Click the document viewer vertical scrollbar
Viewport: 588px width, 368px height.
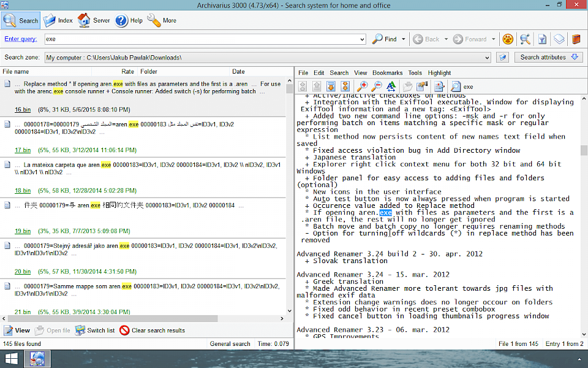tap(584, 217)
